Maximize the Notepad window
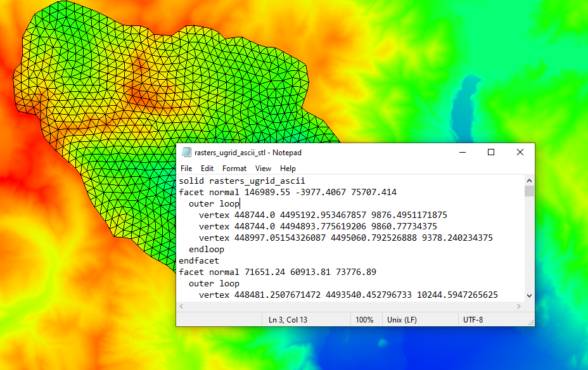588x370 pixels. pos(491,152)
